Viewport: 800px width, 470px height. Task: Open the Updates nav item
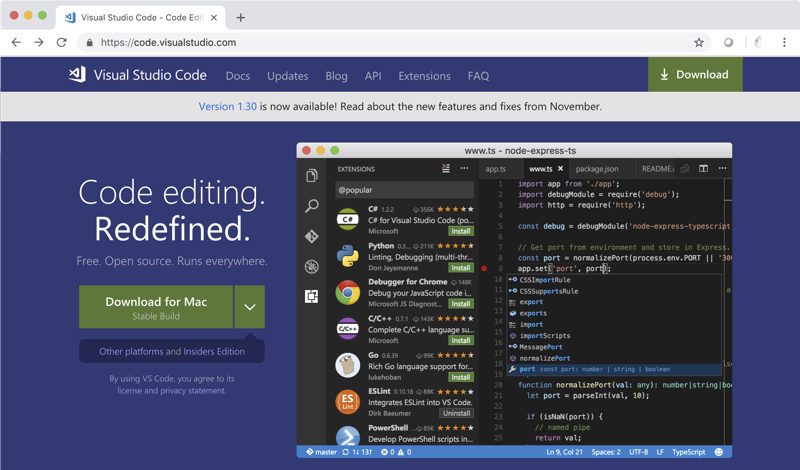pos(288,76)
